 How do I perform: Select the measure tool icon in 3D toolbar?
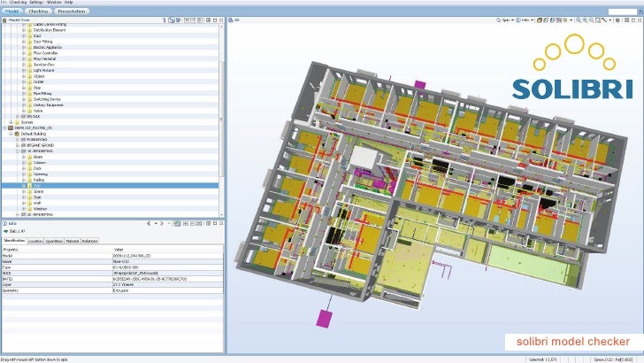tap(603, 19)
